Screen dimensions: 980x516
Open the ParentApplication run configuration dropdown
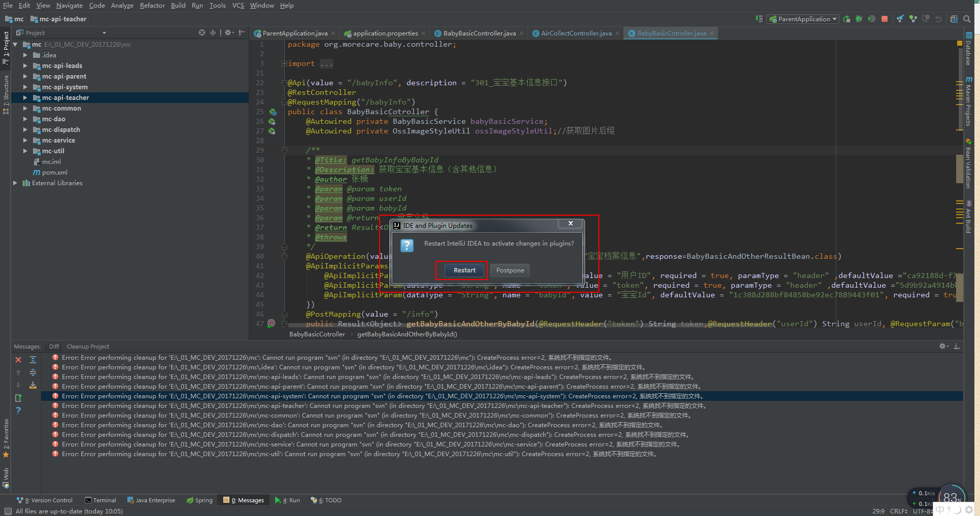click(803, 19)
